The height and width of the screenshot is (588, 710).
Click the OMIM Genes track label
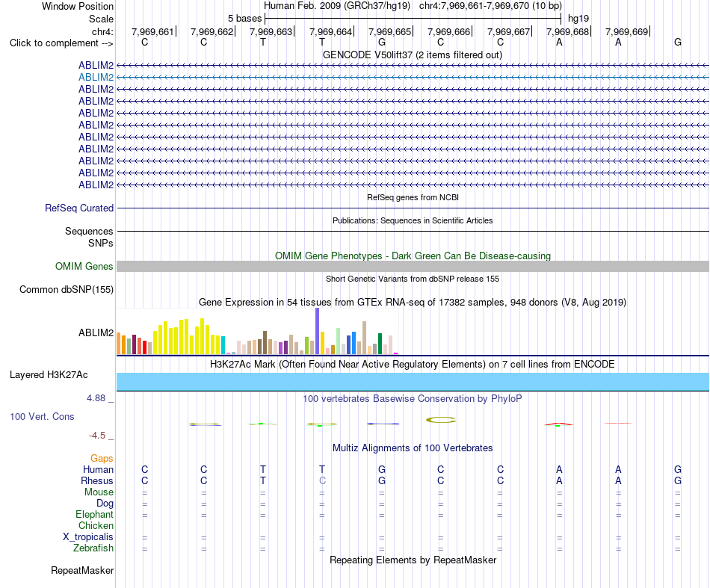click(x=84, y=267)
